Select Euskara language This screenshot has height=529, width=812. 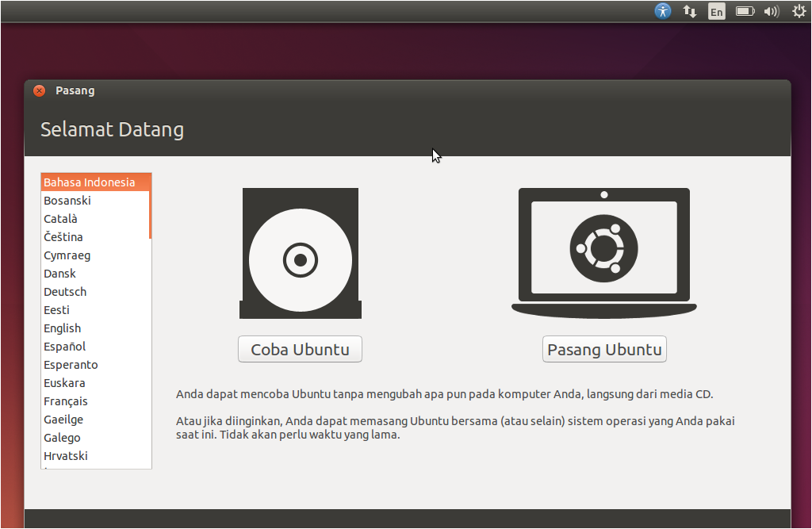(95, 383)
